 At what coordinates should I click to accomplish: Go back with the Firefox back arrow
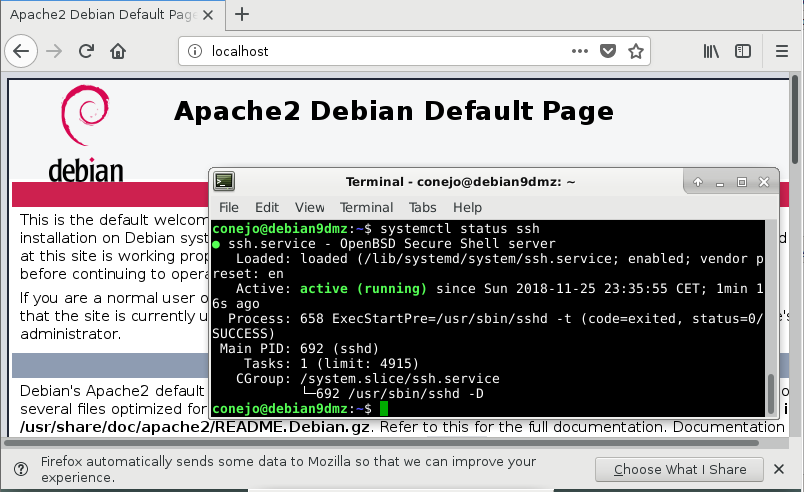[x=22, y=51]
